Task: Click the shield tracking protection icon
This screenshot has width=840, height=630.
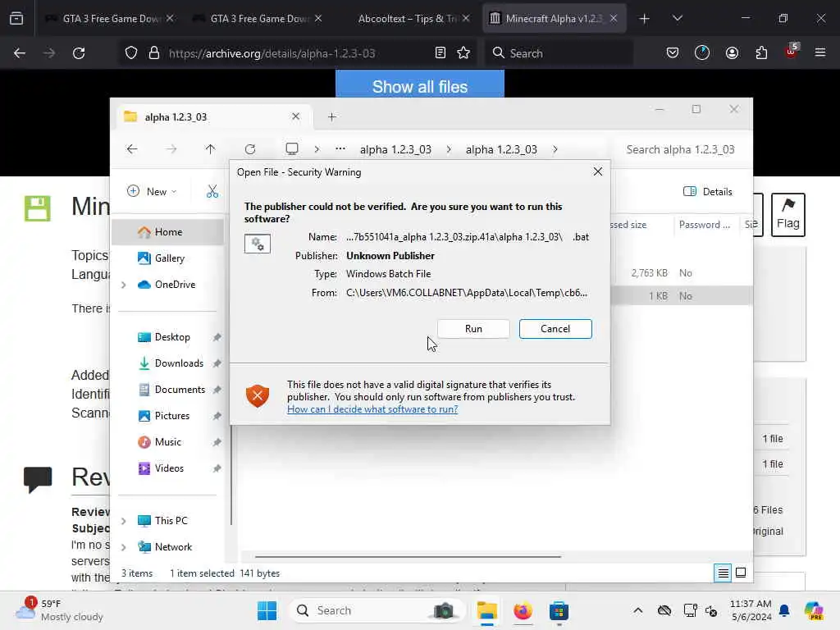Action: point(131,52)
